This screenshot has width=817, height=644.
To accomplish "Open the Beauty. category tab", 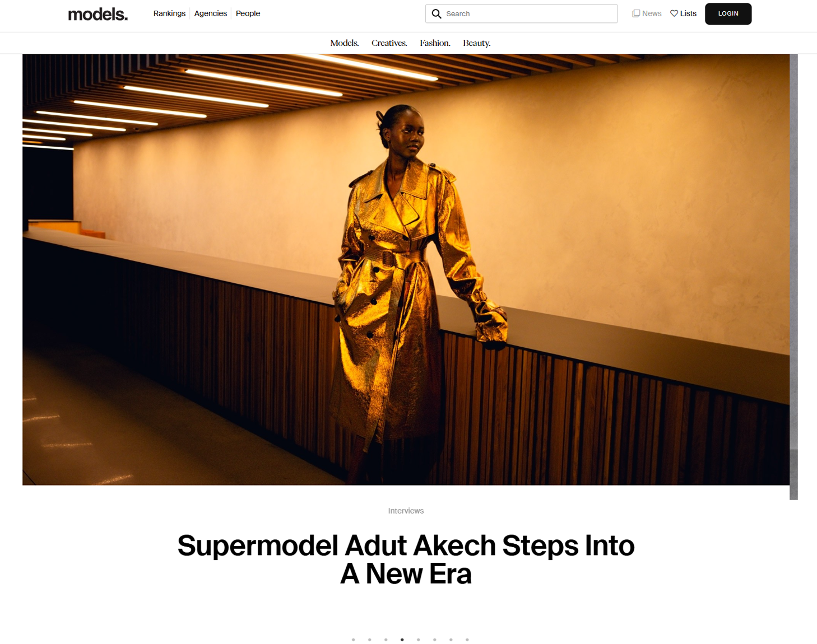I will (477, 43).
